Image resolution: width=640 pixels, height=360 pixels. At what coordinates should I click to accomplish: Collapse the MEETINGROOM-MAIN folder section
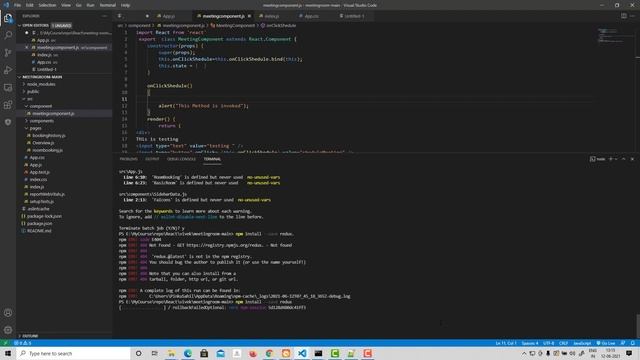pyautogui.click(x=42, y=77)
